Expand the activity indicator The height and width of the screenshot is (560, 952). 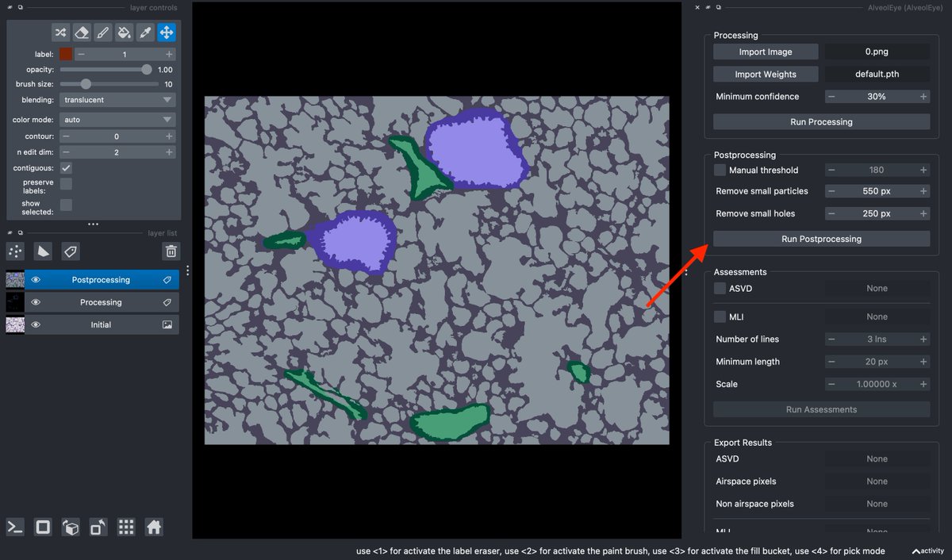(x=927, y=550)
